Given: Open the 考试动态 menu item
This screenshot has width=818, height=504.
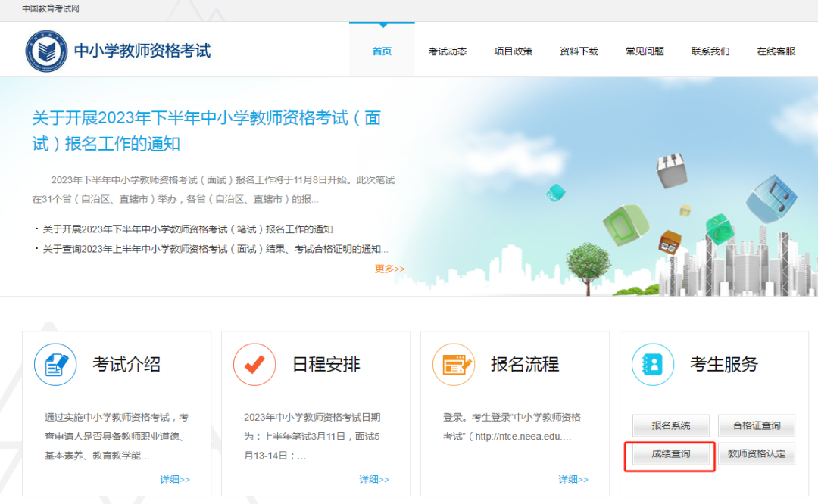Looking at the screenshot, I should (448, 51).
